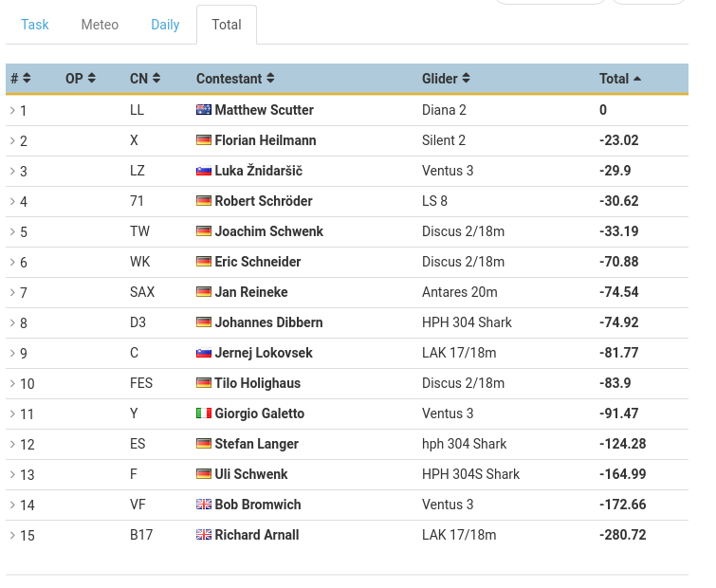
Task: Expand row 10 Tilo Holighaus details
Action: tap(12, 383)
